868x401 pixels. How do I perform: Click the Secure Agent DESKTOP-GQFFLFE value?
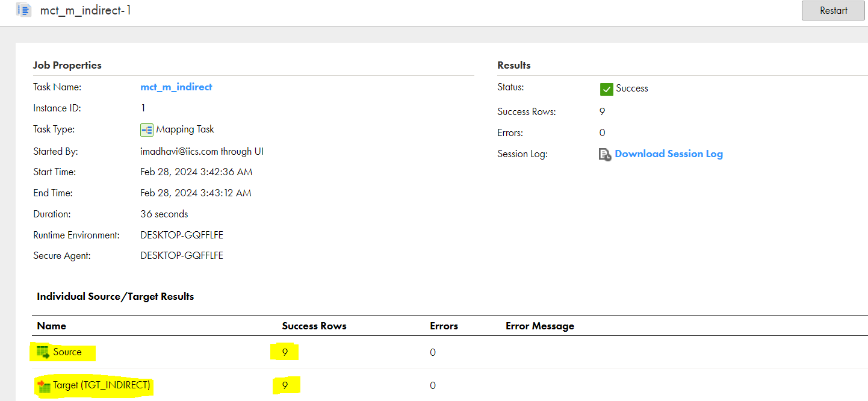[x=182, y=255]
